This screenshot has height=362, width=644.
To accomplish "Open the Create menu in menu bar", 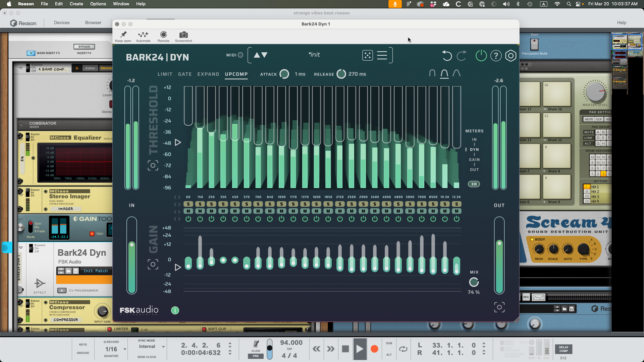I will tap(76, 4).
